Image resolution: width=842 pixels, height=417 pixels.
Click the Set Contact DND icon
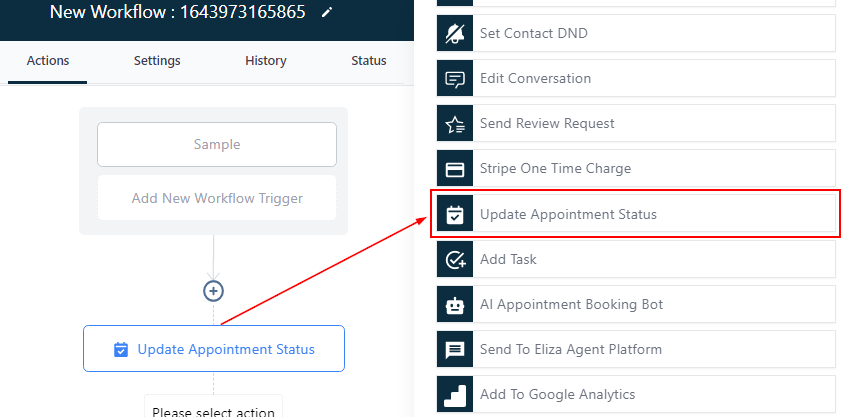coord(455,34)
